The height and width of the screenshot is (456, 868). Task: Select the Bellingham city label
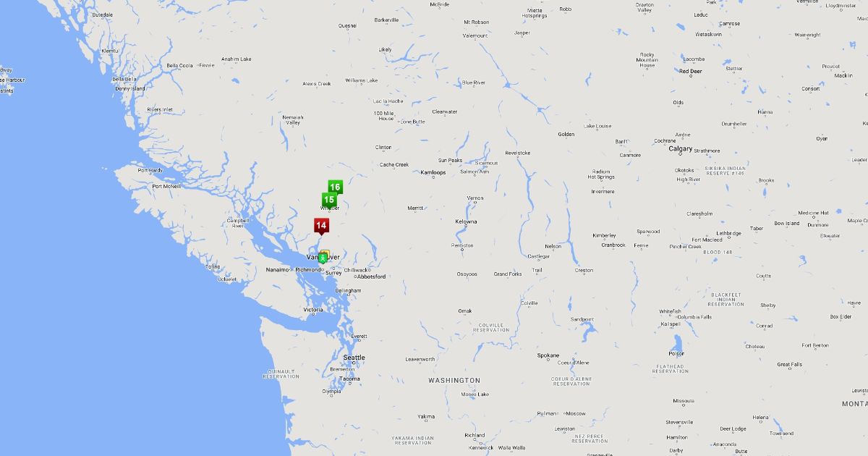coord(348,290)
